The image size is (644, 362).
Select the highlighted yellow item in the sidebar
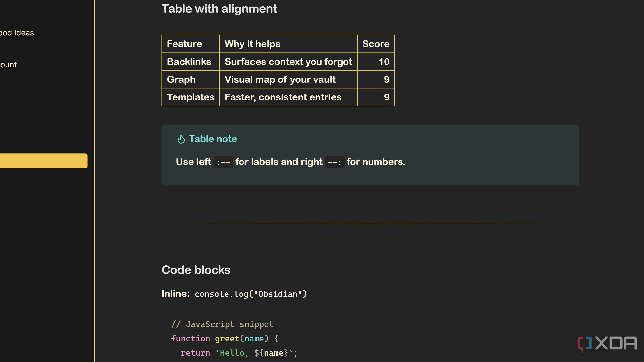(x=44, y=161)
